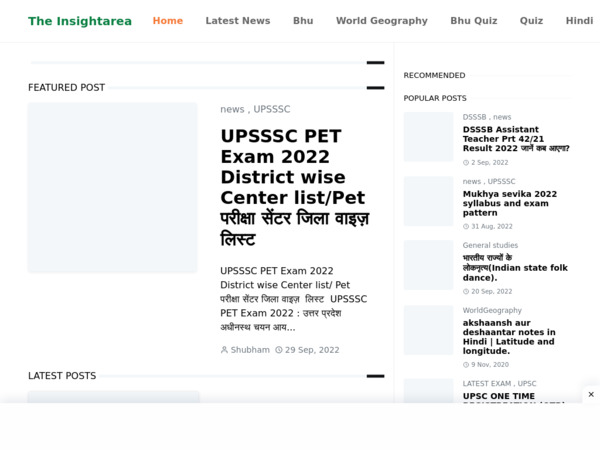Image resolution: width=600 pixels, height=450 pixels.
Task: Open the LATEST EXAM category tag
Action: coord(487,383)
